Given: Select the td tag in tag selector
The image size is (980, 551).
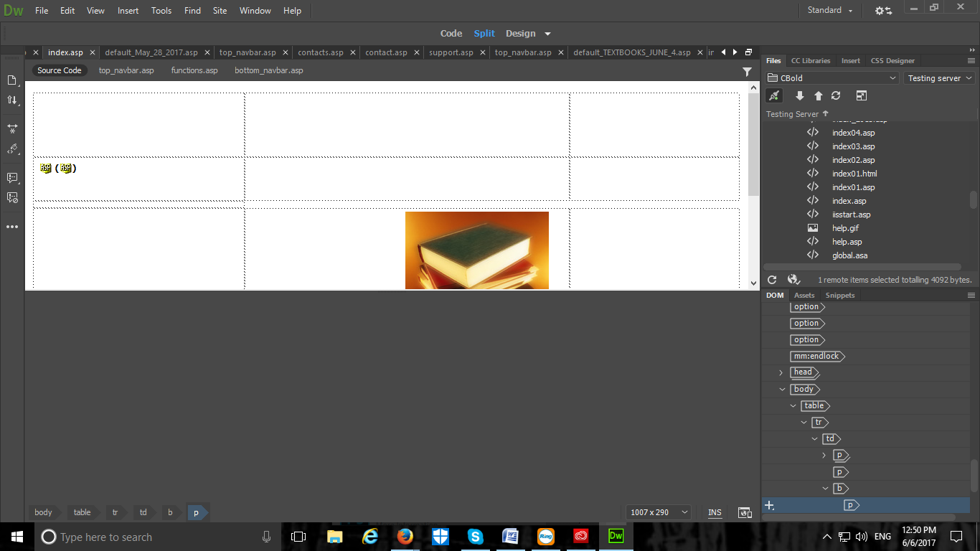Looking at the screenshot, I should point(143,512).
